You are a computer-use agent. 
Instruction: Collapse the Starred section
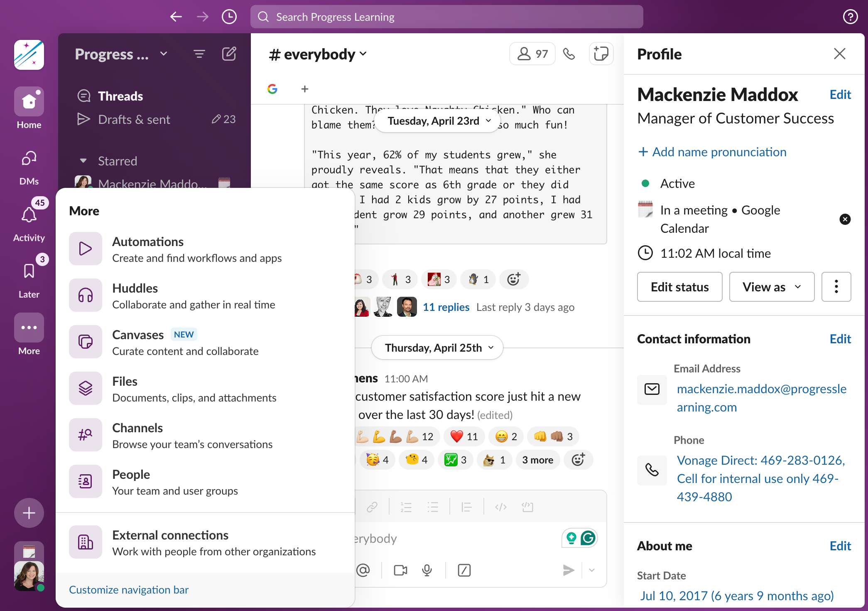click(x=83, y=161)
